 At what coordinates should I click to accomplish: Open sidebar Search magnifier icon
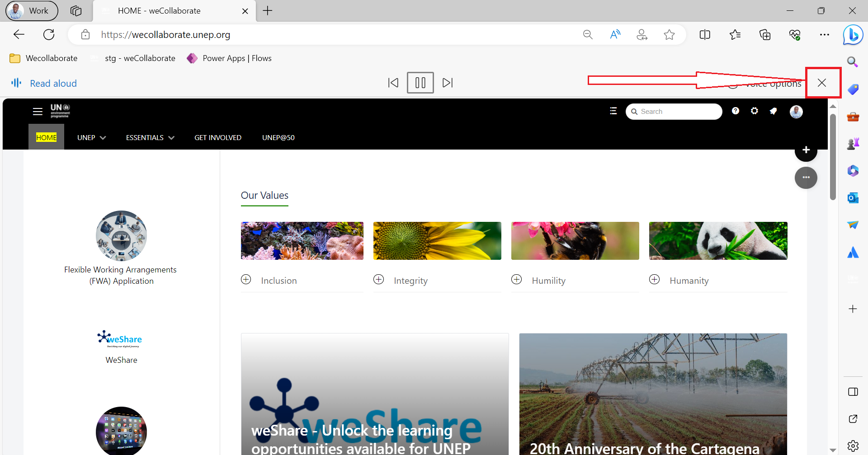853,62
